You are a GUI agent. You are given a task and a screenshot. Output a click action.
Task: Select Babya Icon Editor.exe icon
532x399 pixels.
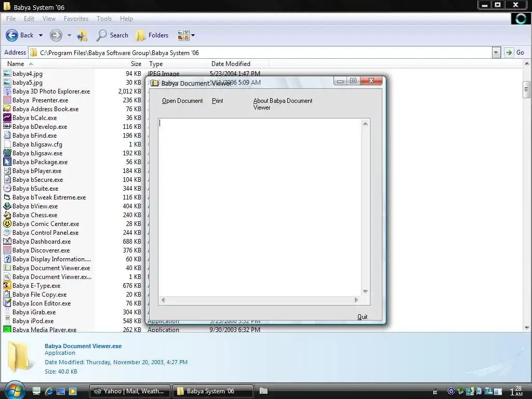(7, 303)
